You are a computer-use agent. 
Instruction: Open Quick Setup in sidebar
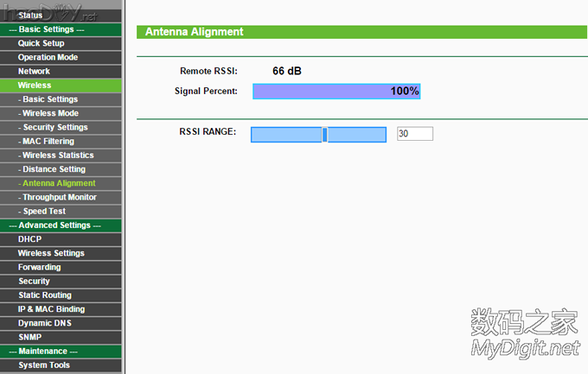(x=41, y=43)
